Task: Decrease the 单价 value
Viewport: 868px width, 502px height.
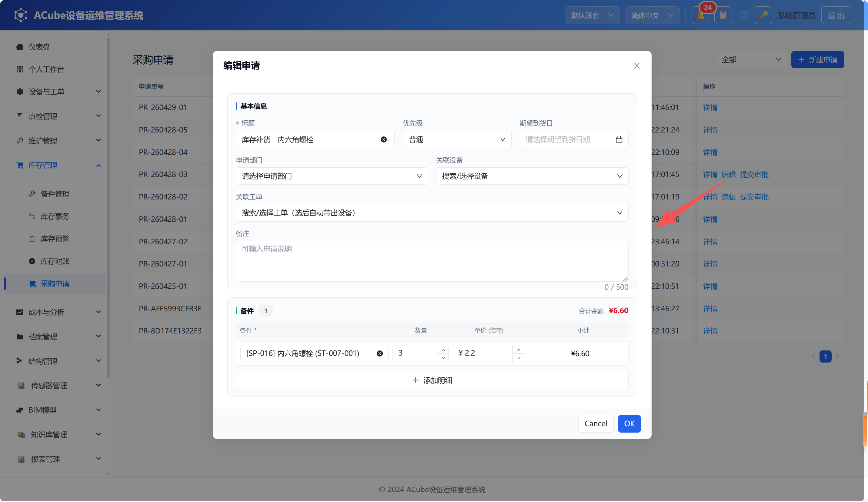Action: (519, 358)
